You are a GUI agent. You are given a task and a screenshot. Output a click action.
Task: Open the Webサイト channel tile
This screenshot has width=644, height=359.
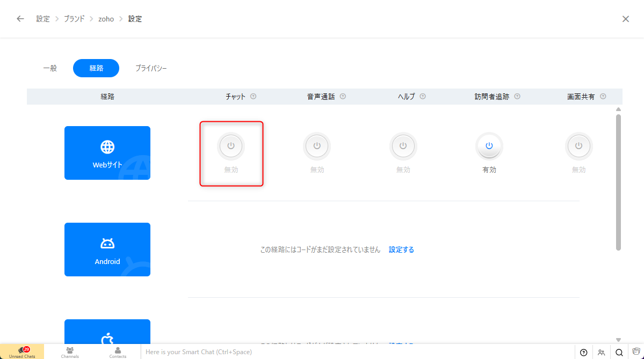107,153
